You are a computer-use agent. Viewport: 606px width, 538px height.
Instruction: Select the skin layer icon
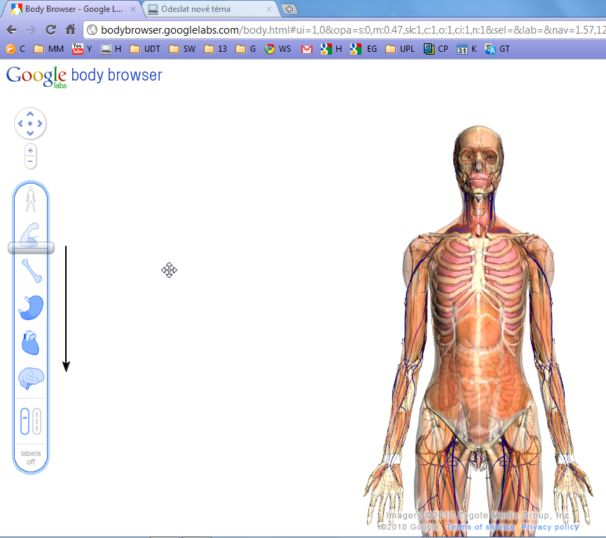pos(31,200)
